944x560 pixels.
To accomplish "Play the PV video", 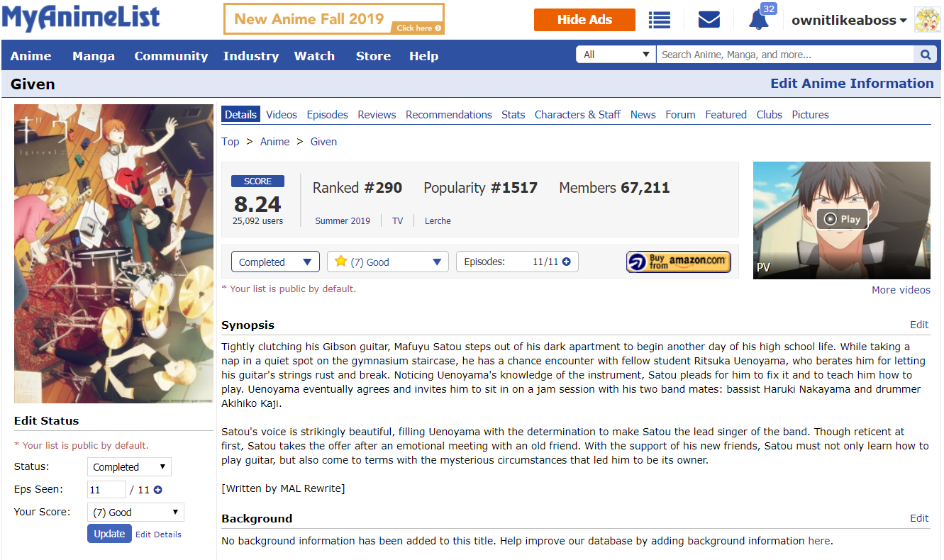I will tap(842, 220).
